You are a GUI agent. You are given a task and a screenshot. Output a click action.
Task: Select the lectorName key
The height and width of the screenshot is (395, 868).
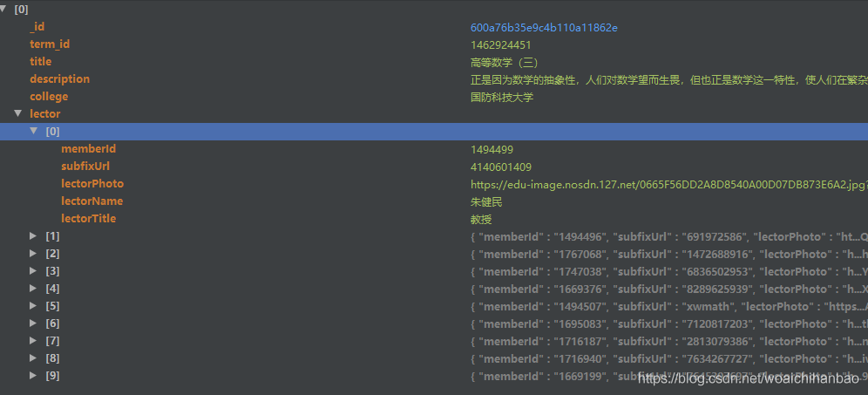point(92,201)
